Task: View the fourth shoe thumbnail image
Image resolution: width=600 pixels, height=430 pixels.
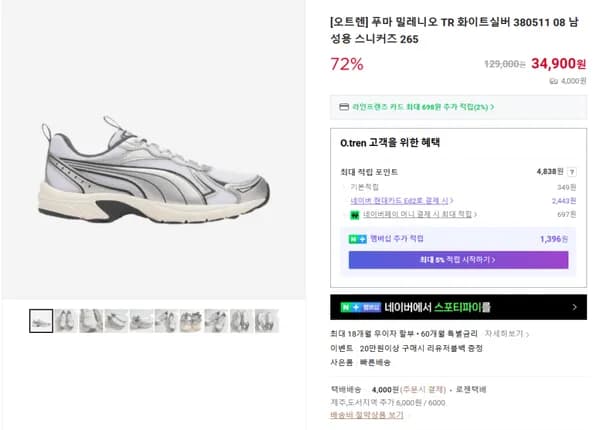Action: click(116, 321)
